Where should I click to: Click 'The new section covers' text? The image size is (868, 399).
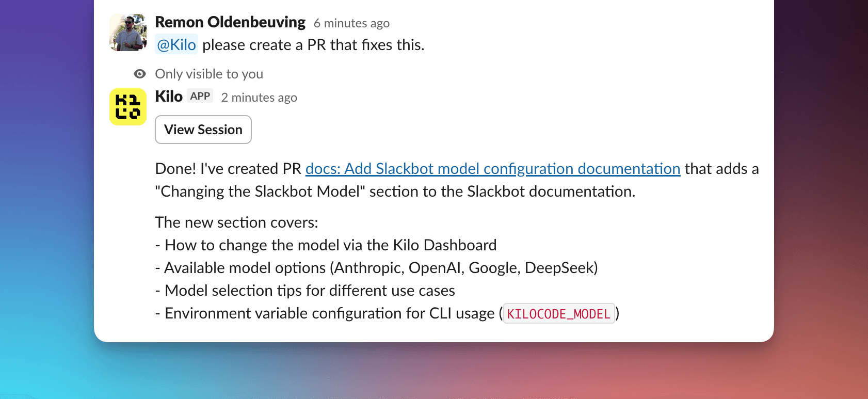(236, 222)
